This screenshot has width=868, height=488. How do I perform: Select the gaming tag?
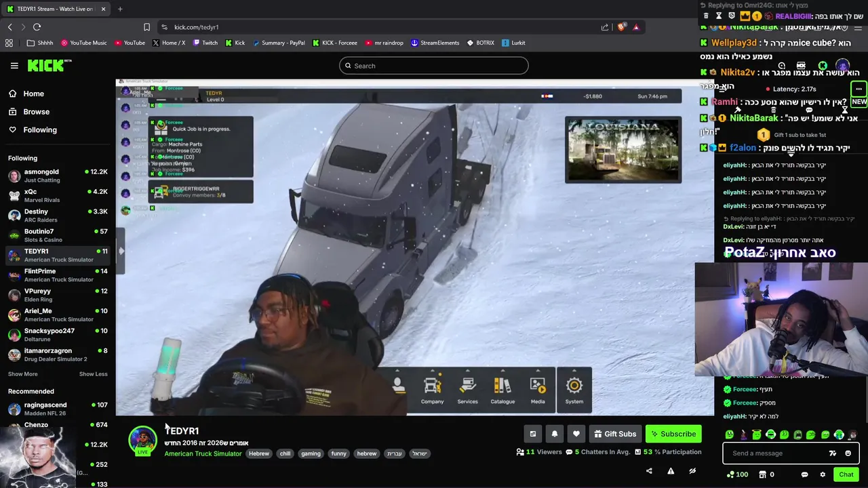tap(311, 453)
